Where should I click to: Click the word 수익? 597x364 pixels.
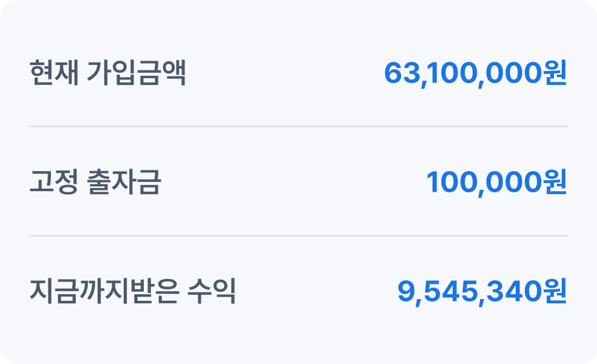[x=212, y=291]
